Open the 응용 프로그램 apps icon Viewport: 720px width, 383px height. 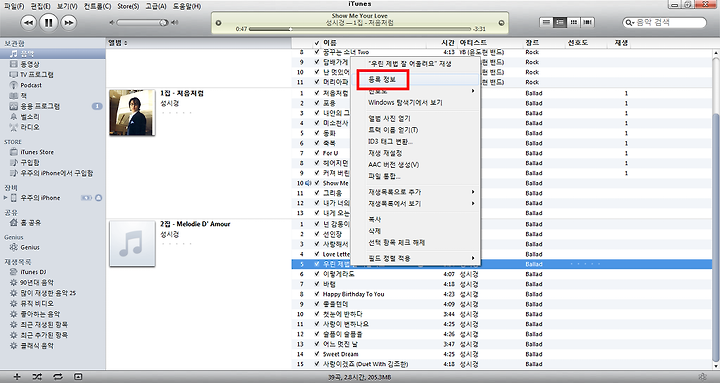click(x=14, y=106)
